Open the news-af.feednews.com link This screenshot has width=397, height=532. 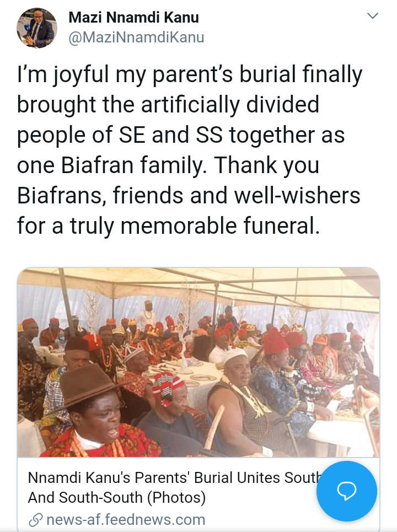(x=126, y=519)
